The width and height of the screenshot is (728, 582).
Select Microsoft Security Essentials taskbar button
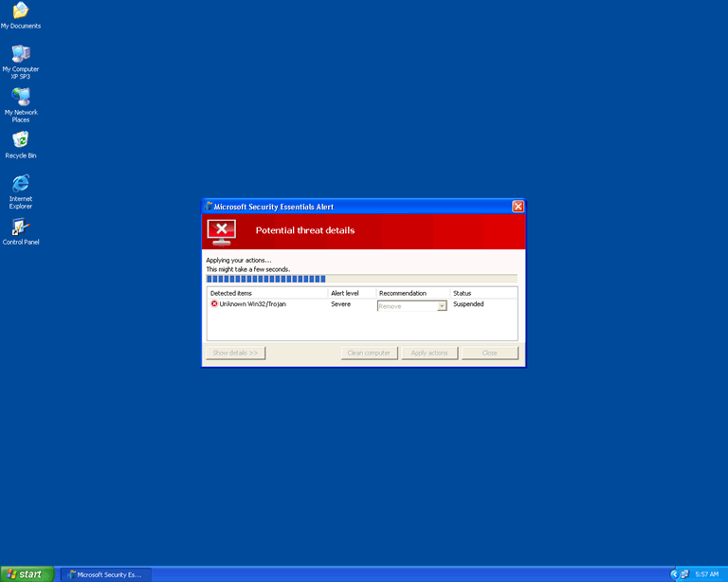pyautogui.click(x=105, y=573)
